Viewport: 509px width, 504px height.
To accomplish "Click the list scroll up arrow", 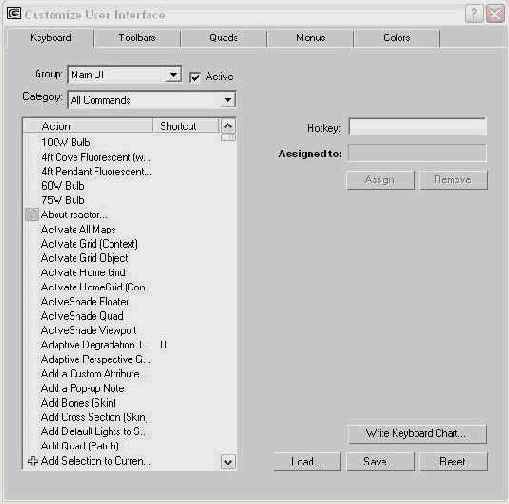I will (228, 126).
